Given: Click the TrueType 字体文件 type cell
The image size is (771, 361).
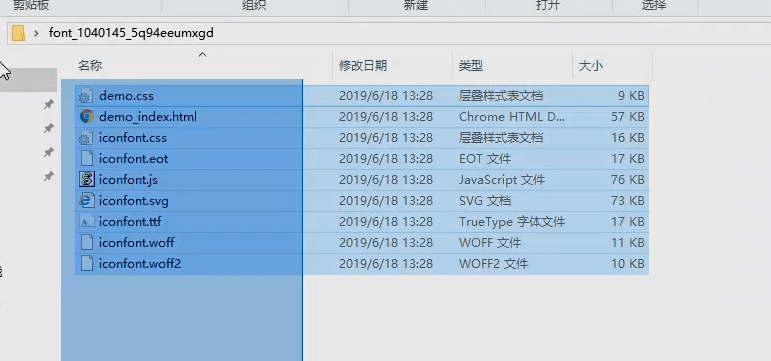Looking at the screenshot, I should coord(512,222).
